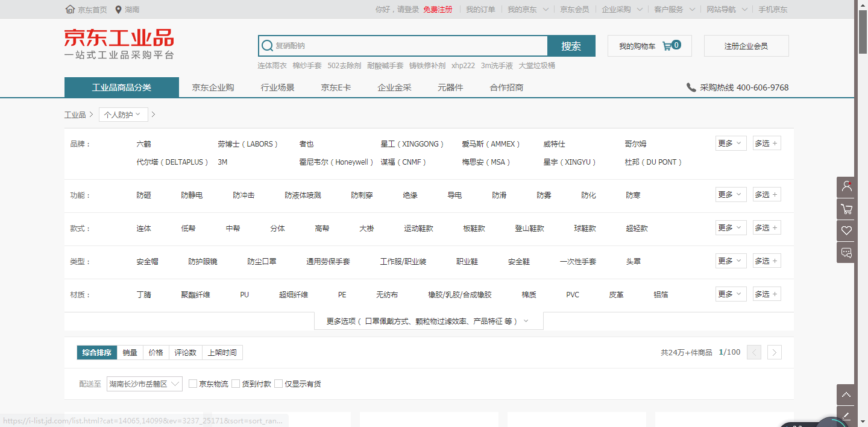
Task: Click the magnifier icon in the search box
Action: (268, 46)
